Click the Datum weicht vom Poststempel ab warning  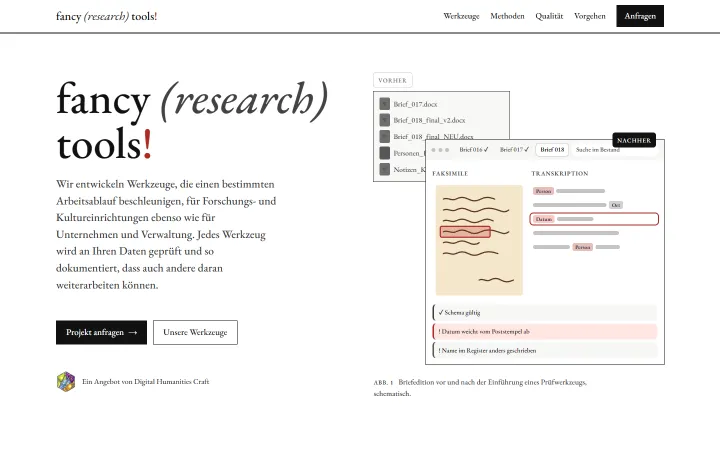[545, 332]
